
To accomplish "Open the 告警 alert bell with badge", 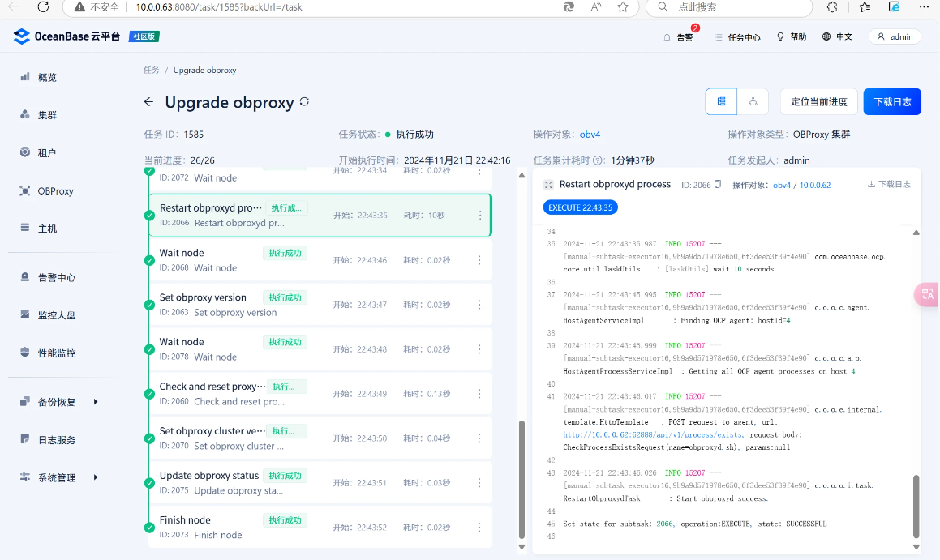I will pos(680,36).
